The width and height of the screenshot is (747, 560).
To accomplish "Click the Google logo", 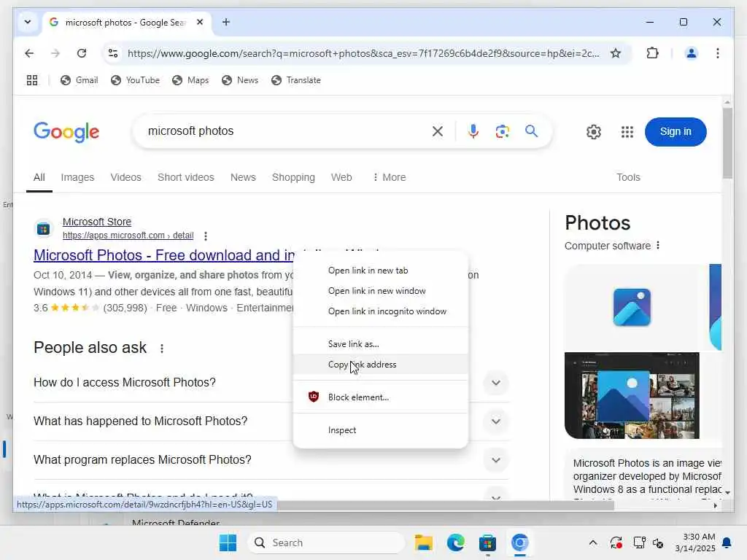I will [x=66, y=132].
